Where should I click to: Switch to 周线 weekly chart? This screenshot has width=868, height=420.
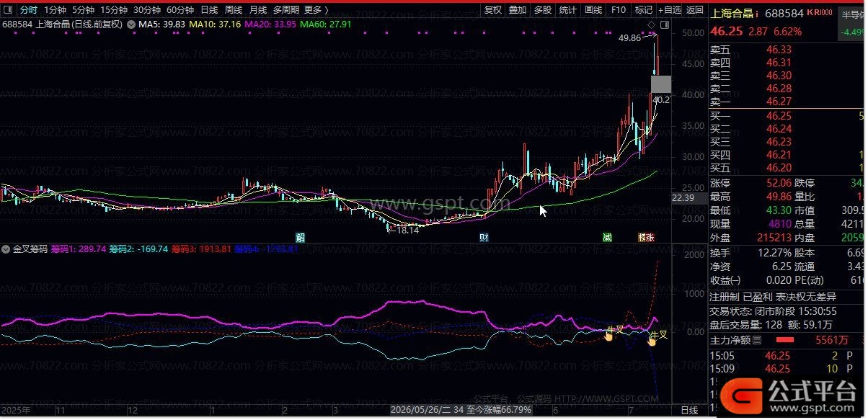tap(234, 10)
